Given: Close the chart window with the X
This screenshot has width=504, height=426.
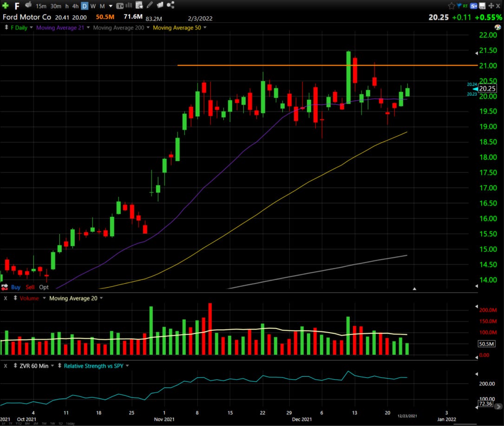Looking at the screenshot, I should (498, 6).
